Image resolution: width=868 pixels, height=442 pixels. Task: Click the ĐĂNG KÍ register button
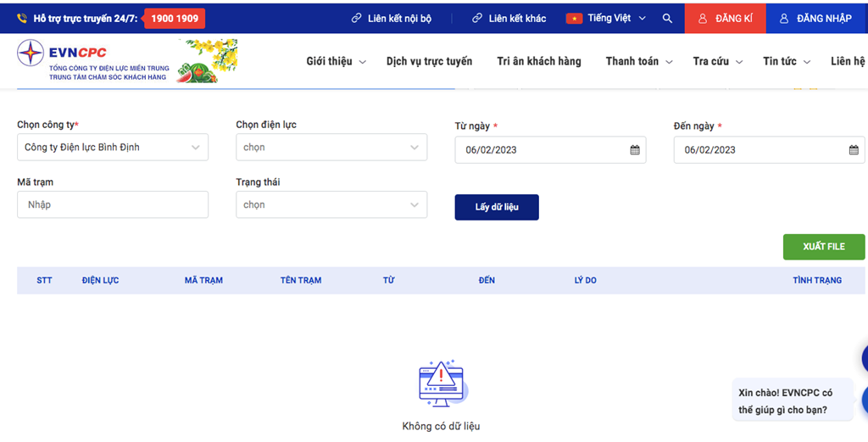(x=725, y=18)
